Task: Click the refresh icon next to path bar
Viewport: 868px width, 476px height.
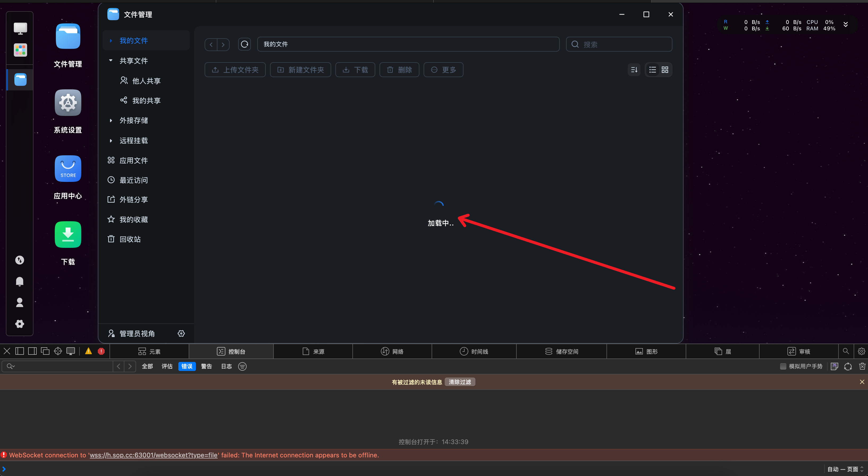Action: pos(244,44)
